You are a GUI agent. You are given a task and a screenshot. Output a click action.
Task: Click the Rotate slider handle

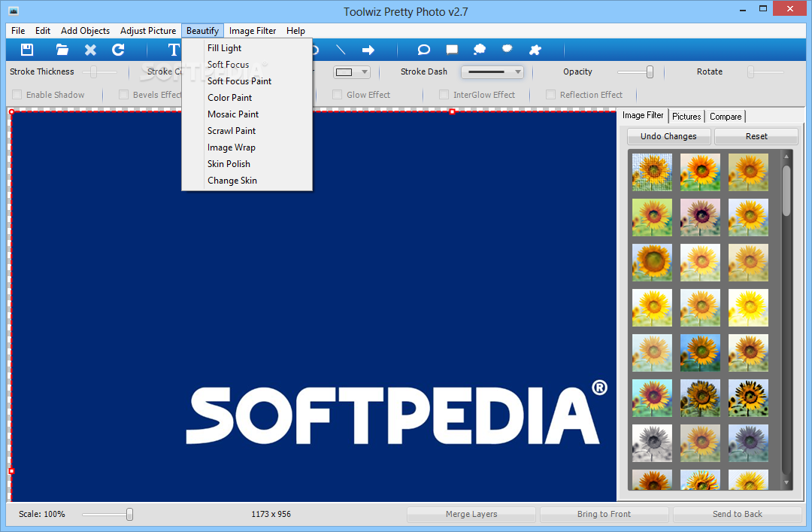750,72
